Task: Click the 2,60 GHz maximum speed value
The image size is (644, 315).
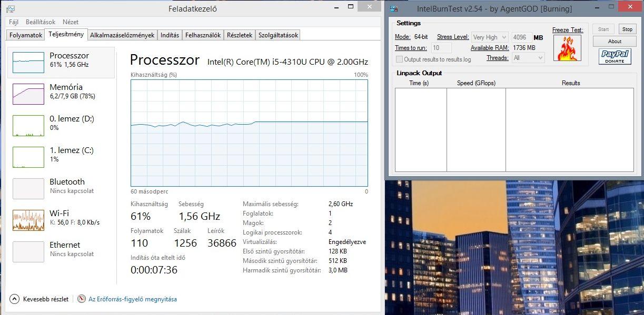Action: 340,204
